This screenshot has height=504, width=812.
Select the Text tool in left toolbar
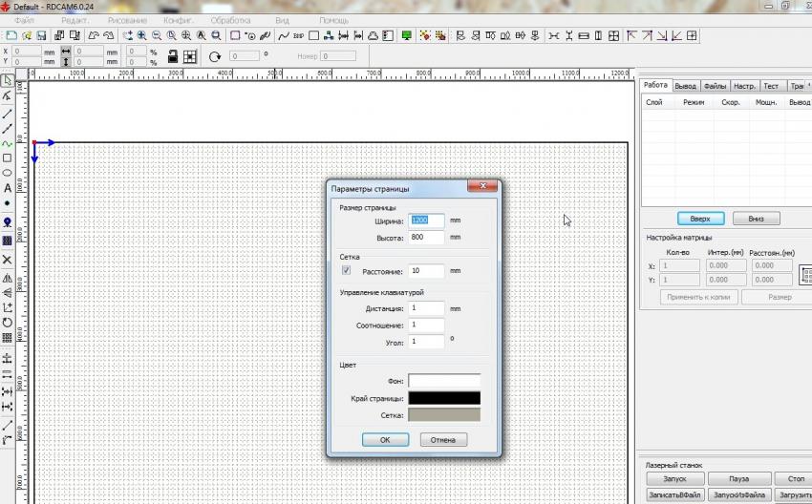click(x=8, y=188)
